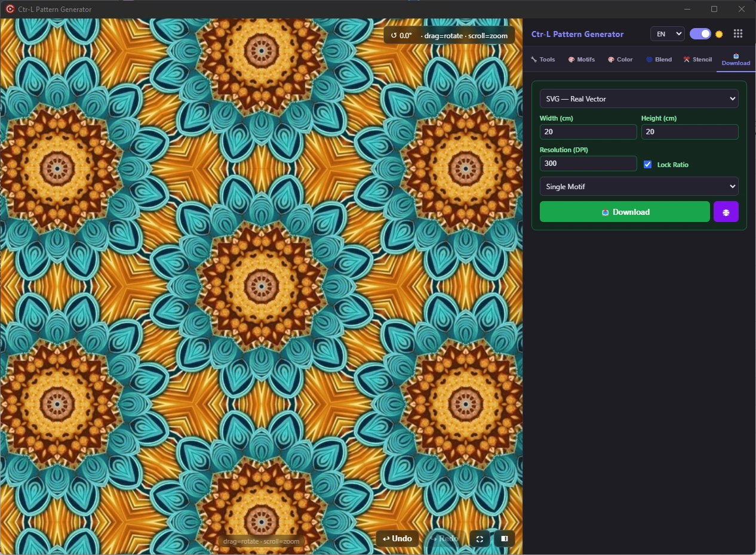Click the faded drag=rotate hint at canvas bottom
Viewport: 756px width, 555px height.
261,542
